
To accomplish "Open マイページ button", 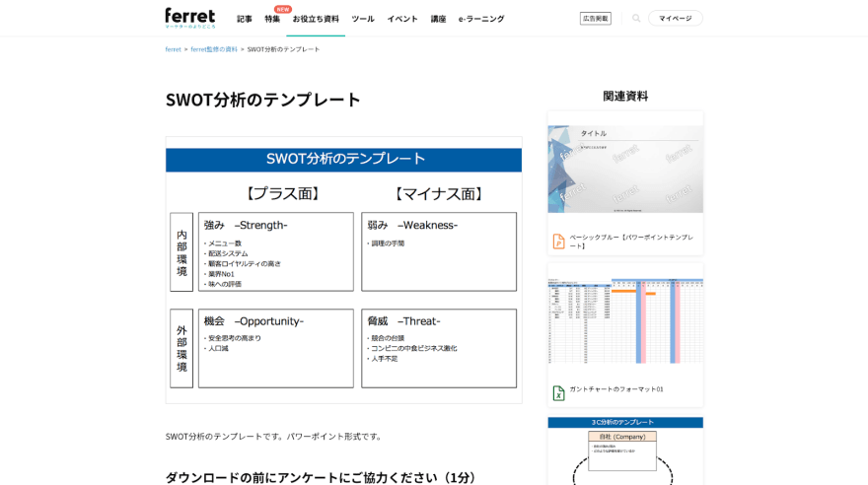I will point(675,19).
